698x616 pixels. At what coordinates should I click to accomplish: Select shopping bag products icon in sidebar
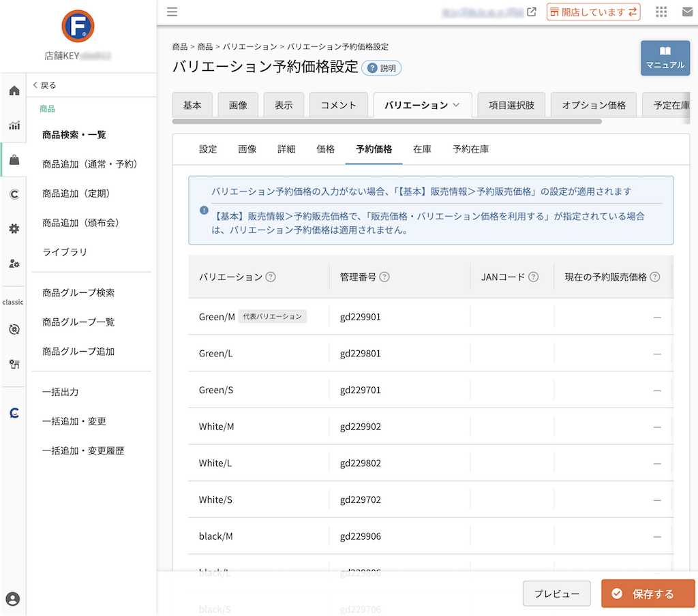coord(14,159)
